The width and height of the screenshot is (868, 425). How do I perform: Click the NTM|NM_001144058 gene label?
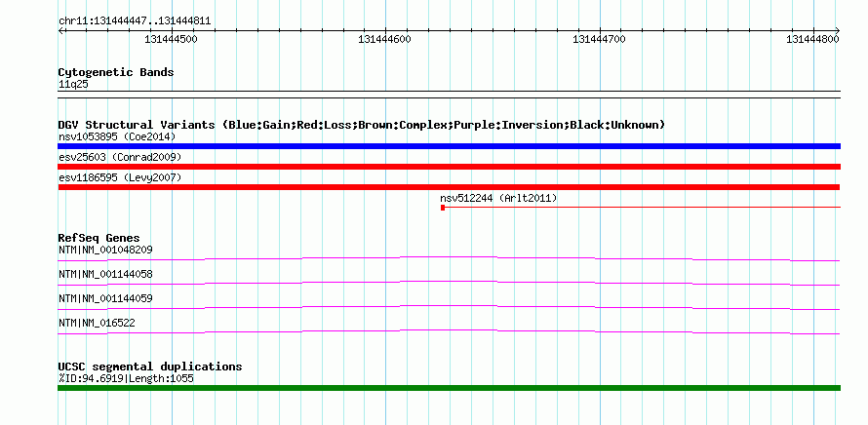[x=105, y=275]
